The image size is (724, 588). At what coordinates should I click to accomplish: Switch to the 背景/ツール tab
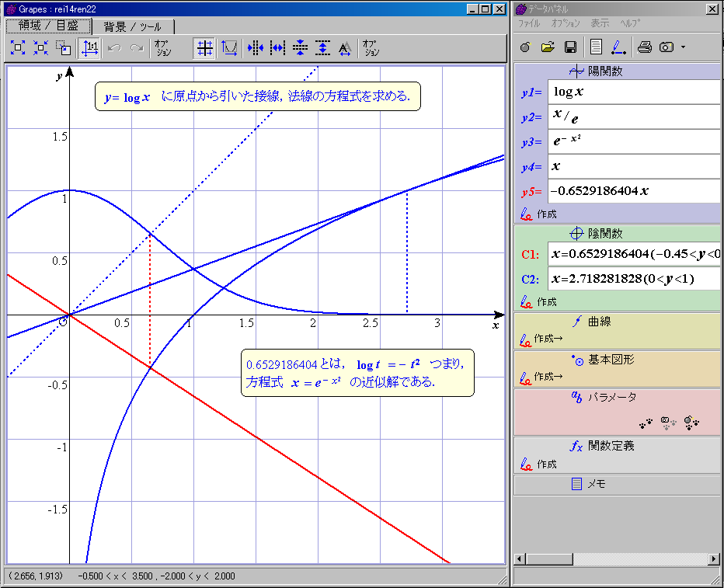(133, 26)
